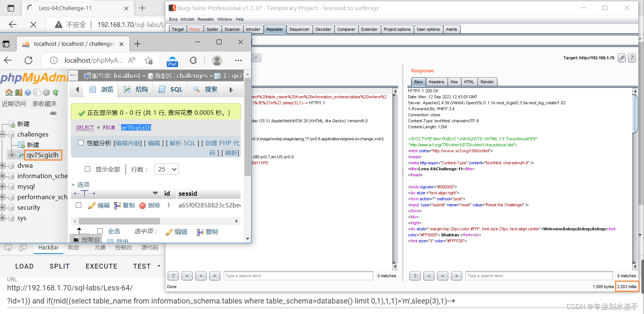Open Response Headers tab in Burp
644x314 pixels.
click(x=436, y=82)
